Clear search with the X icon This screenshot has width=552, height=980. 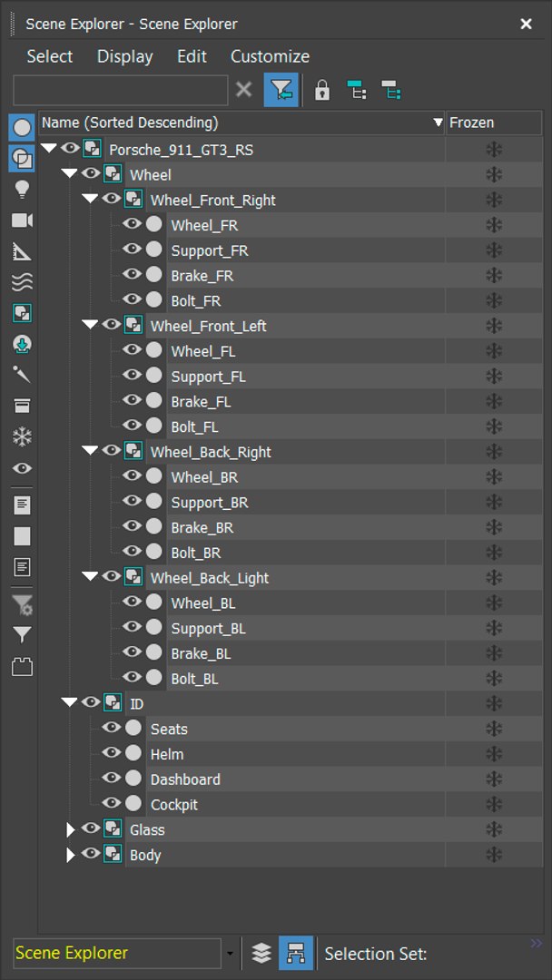pos(244,90)
